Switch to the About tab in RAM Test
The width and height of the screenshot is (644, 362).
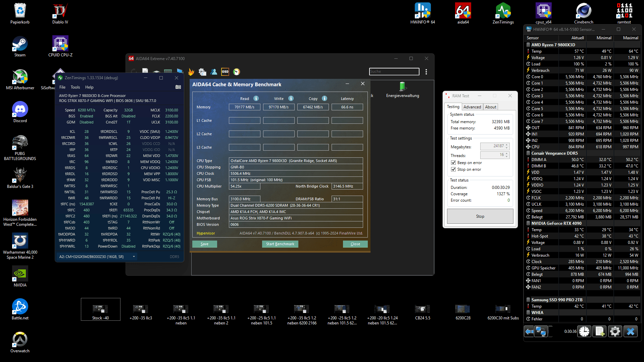[x=490, y=107]
